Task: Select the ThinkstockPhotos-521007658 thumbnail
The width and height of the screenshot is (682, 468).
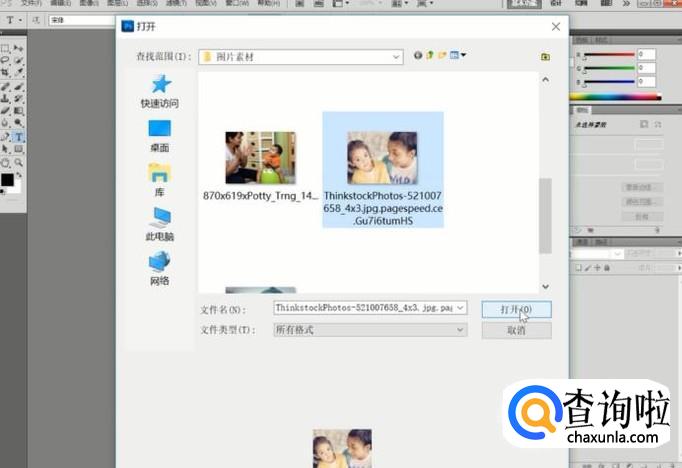Action: pyautogui.click(x=382, y=158)
